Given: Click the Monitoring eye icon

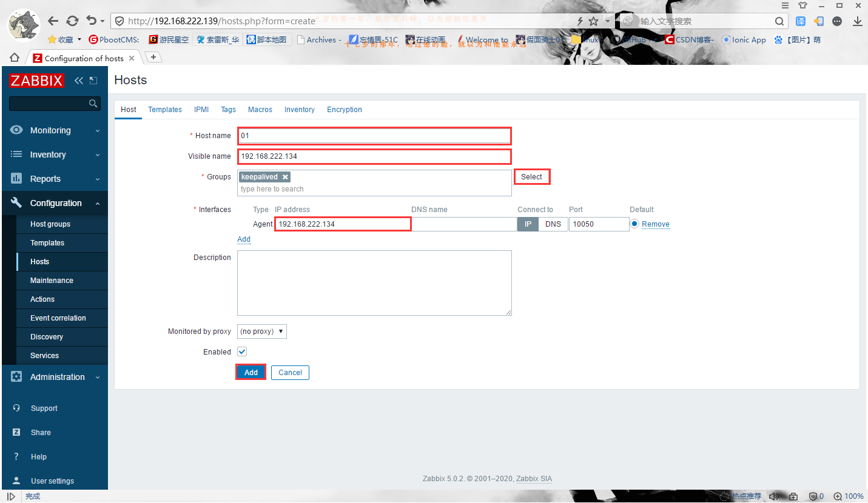Looking at the screenshot, I should (x=16, y=130).
